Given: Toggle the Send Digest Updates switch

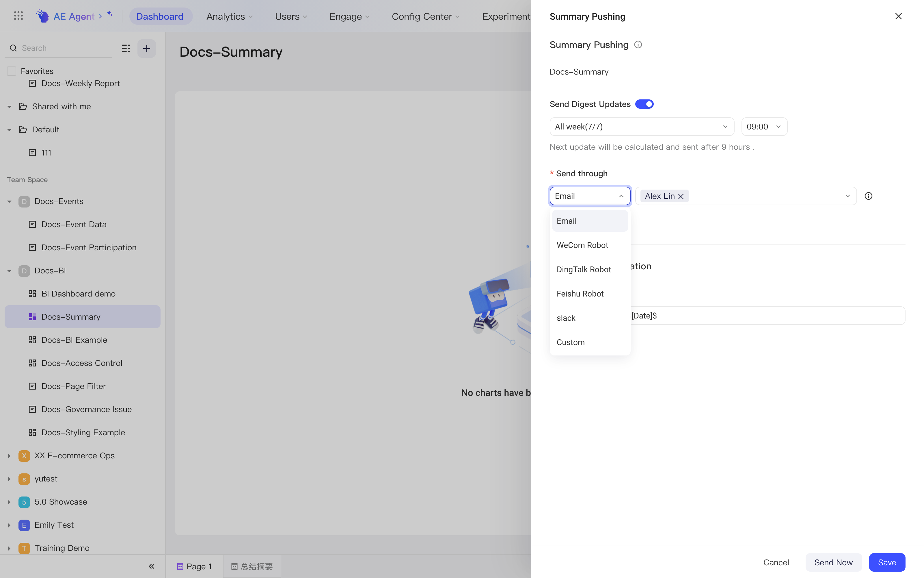Looking at the screenshot, I should point(644,104).
